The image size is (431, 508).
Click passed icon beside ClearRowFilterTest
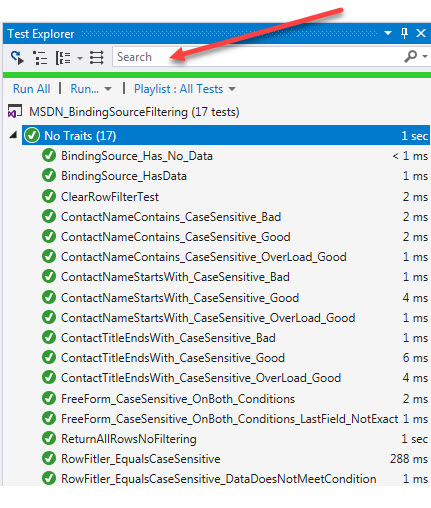pos(49,196)
